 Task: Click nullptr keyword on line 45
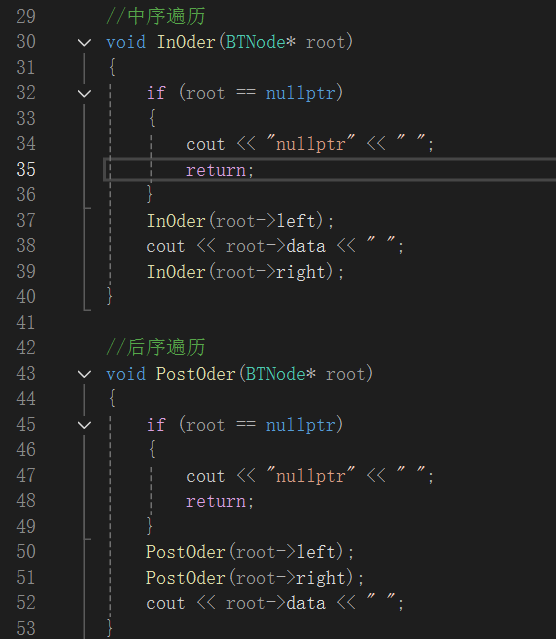point(300,425)
